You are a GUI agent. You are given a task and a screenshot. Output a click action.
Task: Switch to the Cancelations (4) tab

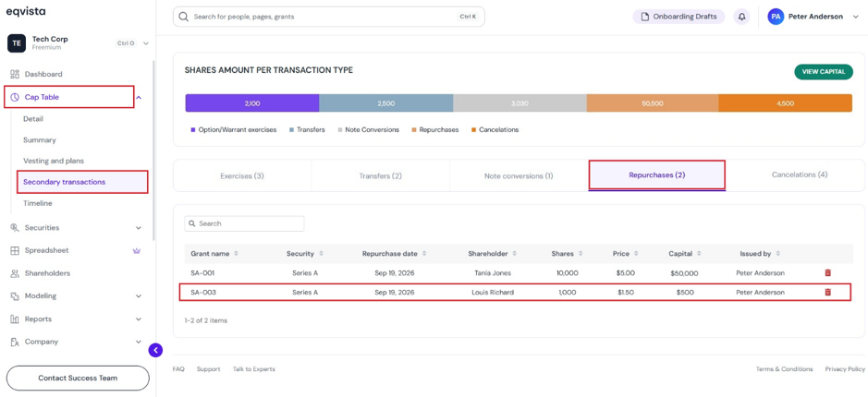[800, 174]
